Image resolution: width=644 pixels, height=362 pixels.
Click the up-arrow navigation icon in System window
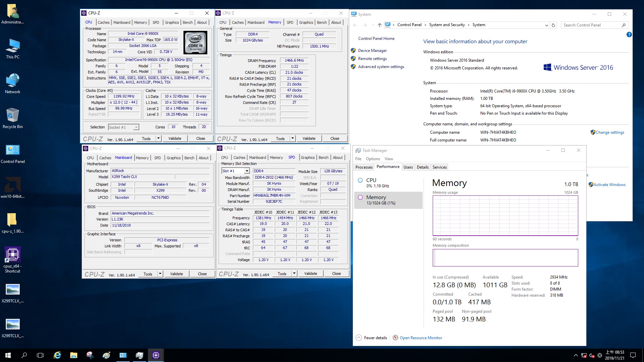[x=379, y=25]
